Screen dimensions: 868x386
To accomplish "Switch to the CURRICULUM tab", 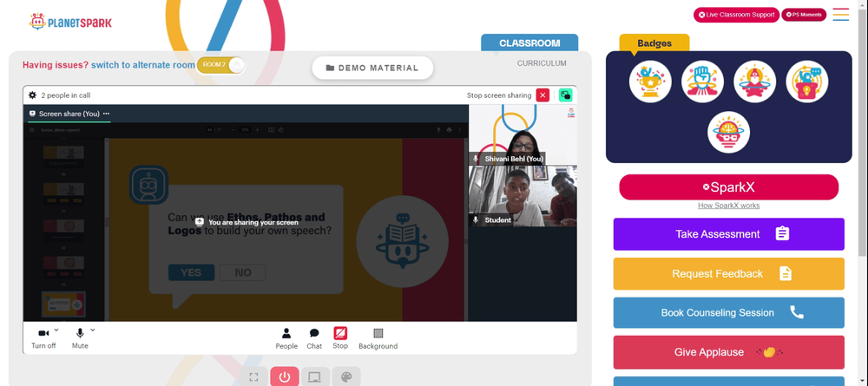I will click(x=542, y=63).
